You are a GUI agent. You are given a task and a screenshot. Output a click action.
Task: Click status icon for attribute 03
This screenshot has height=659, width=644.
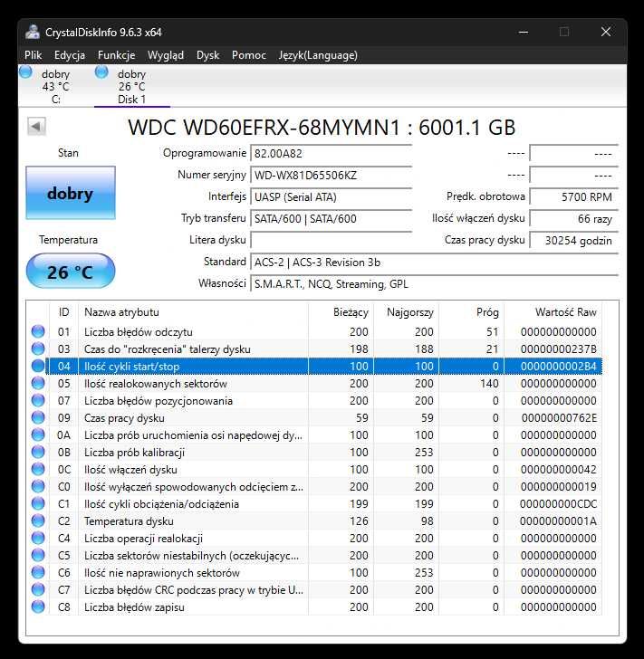(x=38, y=349)
